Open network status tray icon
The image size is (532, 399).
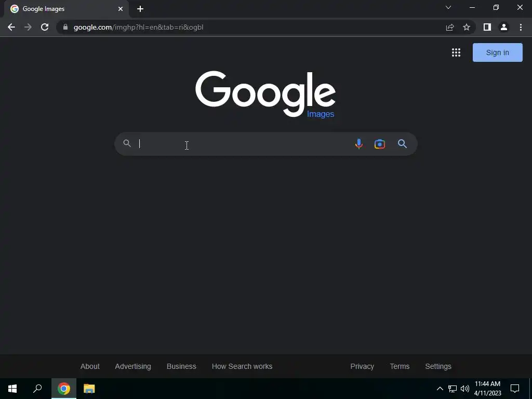click(453, 389)
